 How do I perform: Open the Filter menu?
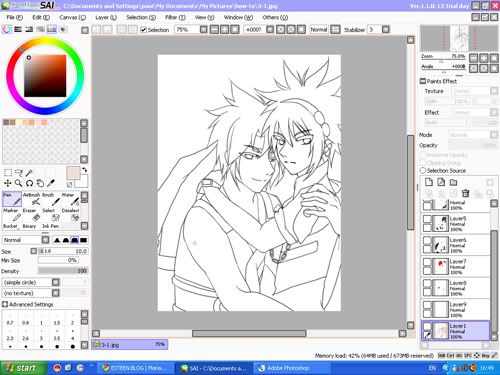pyautogui.click(x=175, y=17)
